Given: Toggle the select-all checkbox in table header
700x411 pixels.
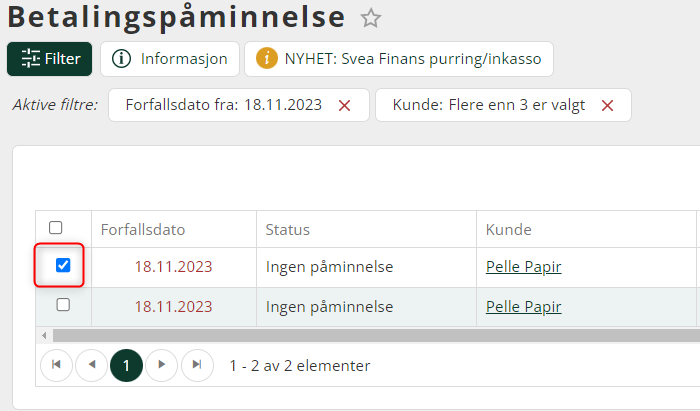Looking at the screenshot, I should coord(56,228).
